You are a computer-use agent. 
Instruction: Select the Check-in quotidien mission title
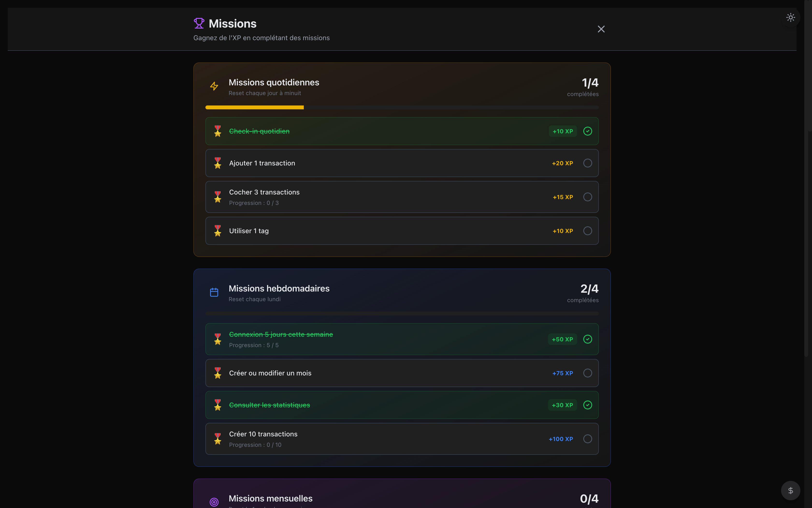(x=259, y=131)
